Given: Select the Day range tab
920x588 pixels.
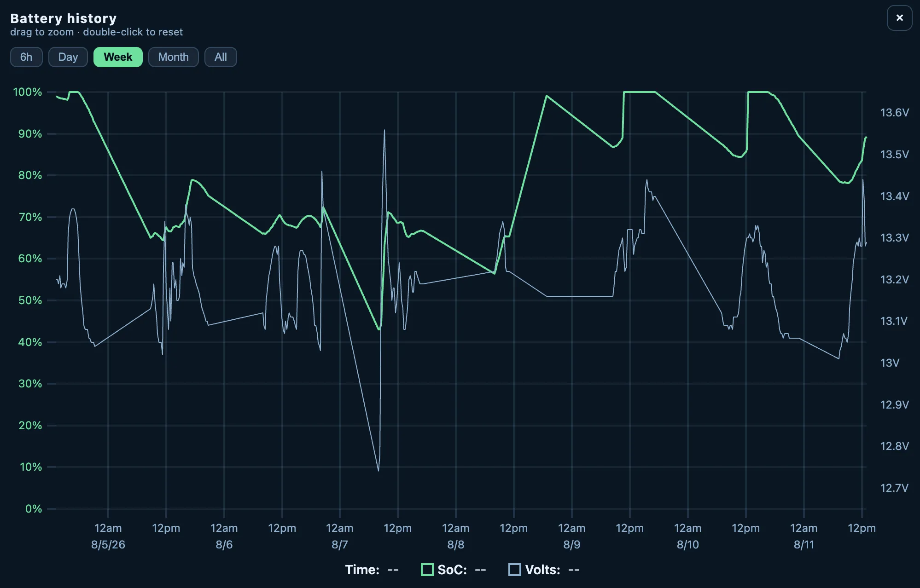Looking at the screenshot, I should click(68, 57).
